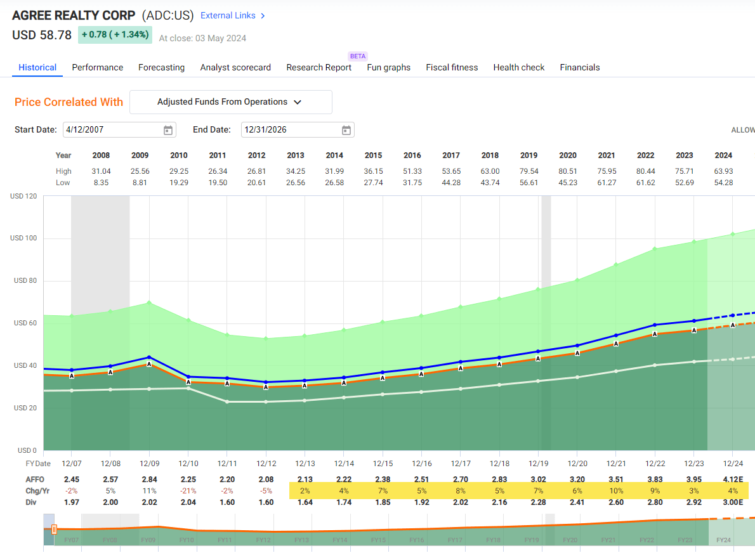The height and width of the screenshot is (560, 755).
Task: Click FY20 on the bottom timeline navigator
Action: [x=570, y=540]
